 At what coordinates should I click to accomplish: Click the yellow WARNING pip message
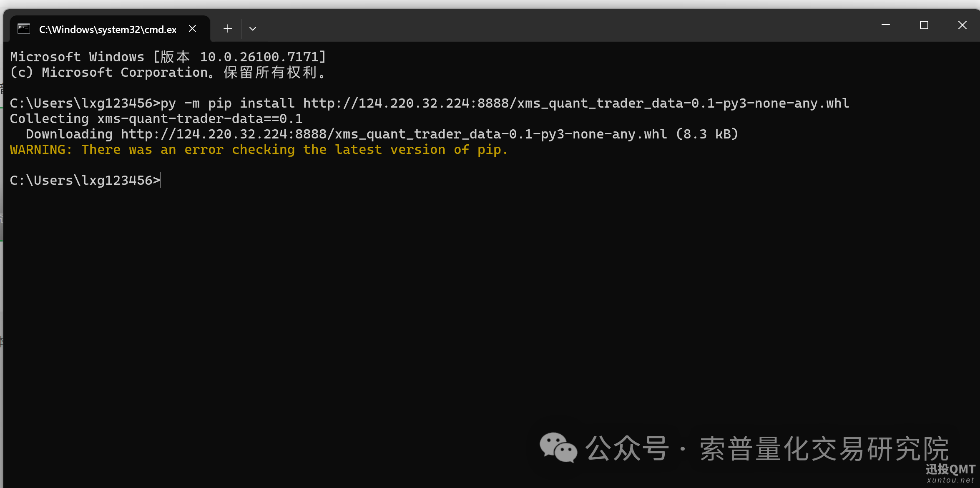point(259,150)
